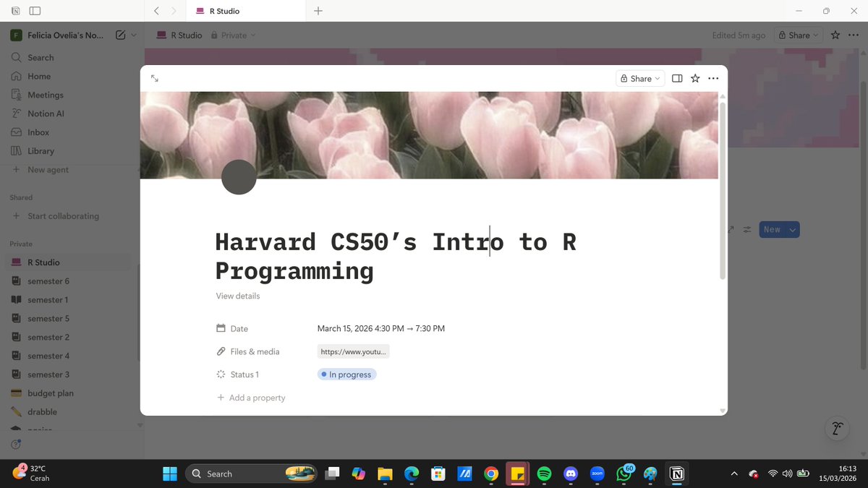This screenshot has height=488, width=868.
Task: Click the Status 1 property label
Action: (237, 374)
